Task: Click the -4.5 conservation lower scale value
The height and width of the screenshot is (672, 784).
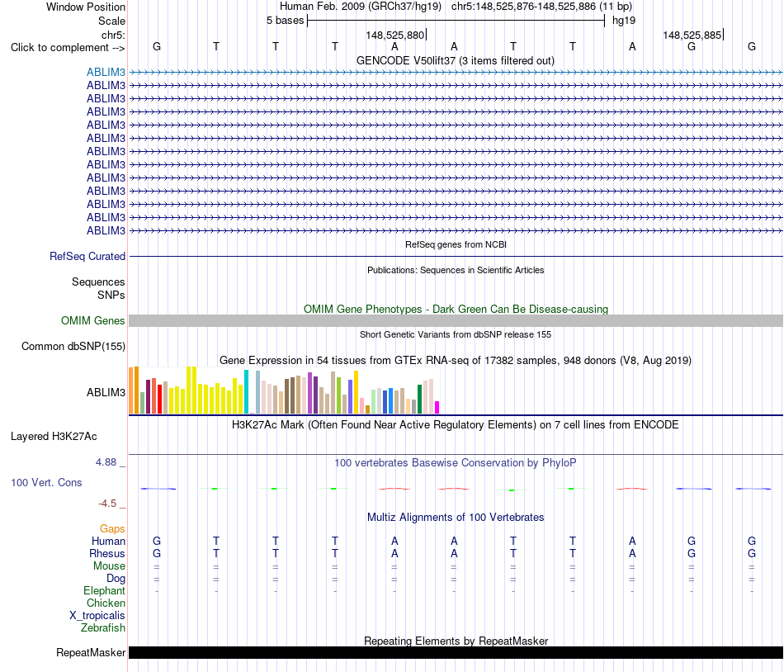Action: tap(107, 503)
